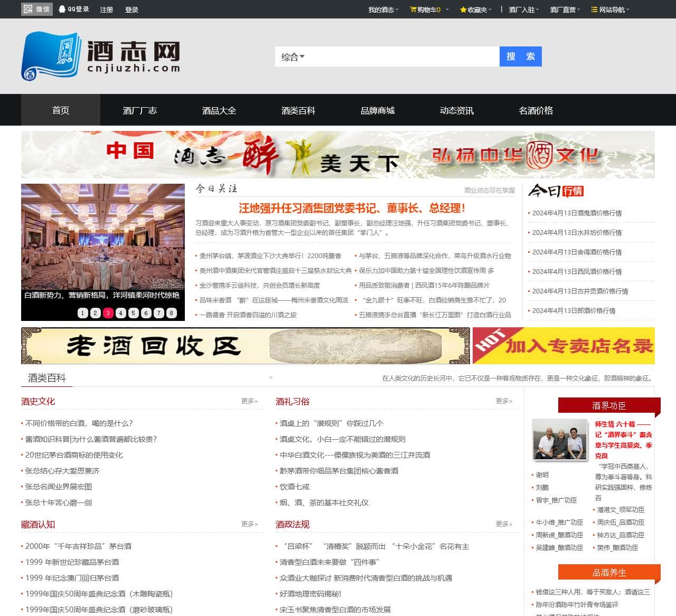
Task: Switch to the 酒品大全 navigation tab
Action: (218, 110)
